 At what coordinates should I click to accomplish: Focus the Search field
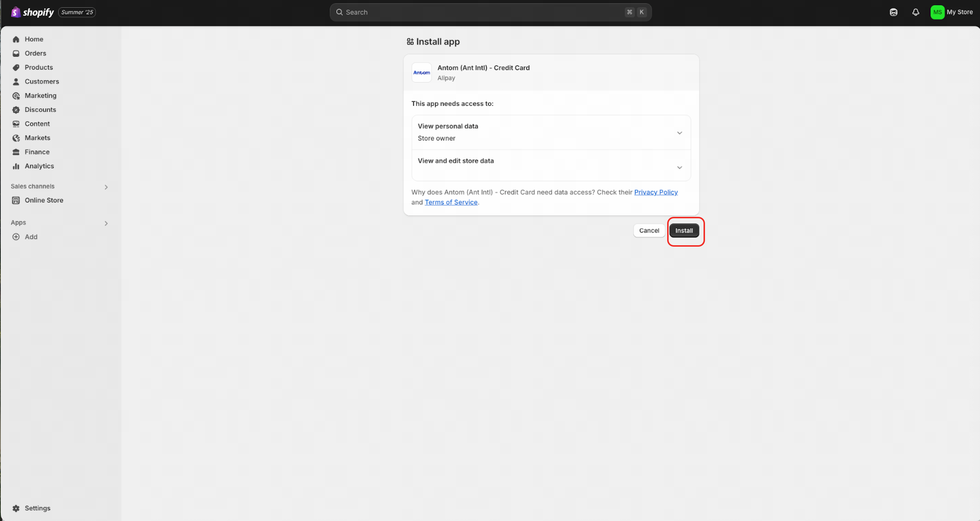(490, 12)
